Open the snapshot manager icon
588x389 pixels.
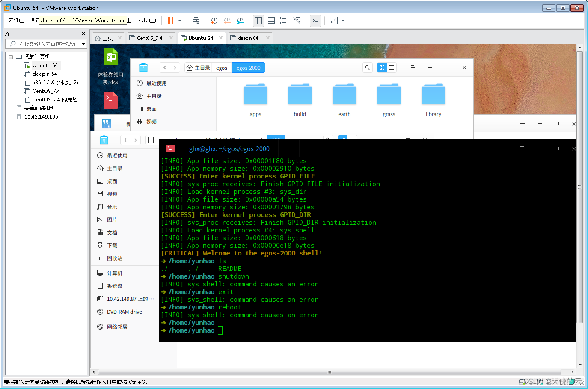pyautogui.click(x=240, y=21)
